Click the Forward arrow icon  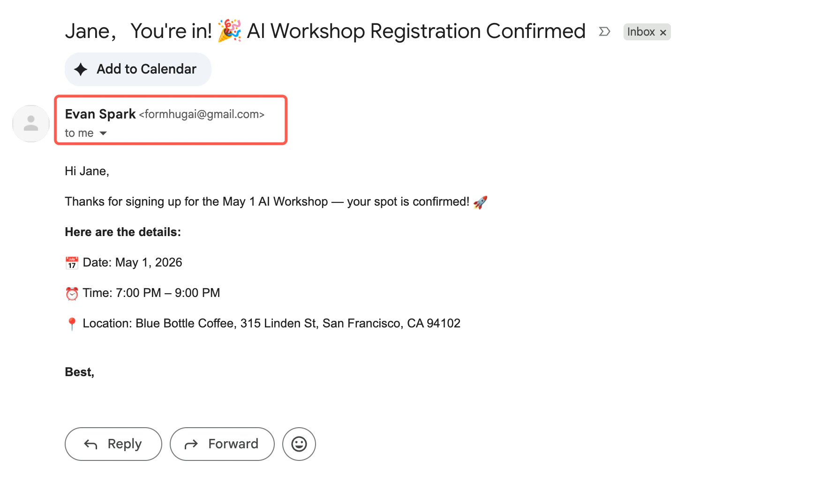coord(191,444)
